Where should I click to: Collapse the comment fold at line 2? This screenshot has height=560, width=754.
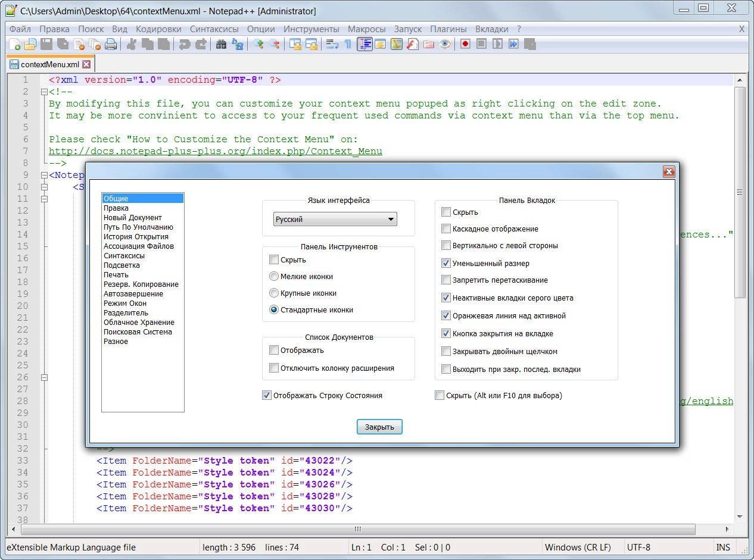click(44, 92)
